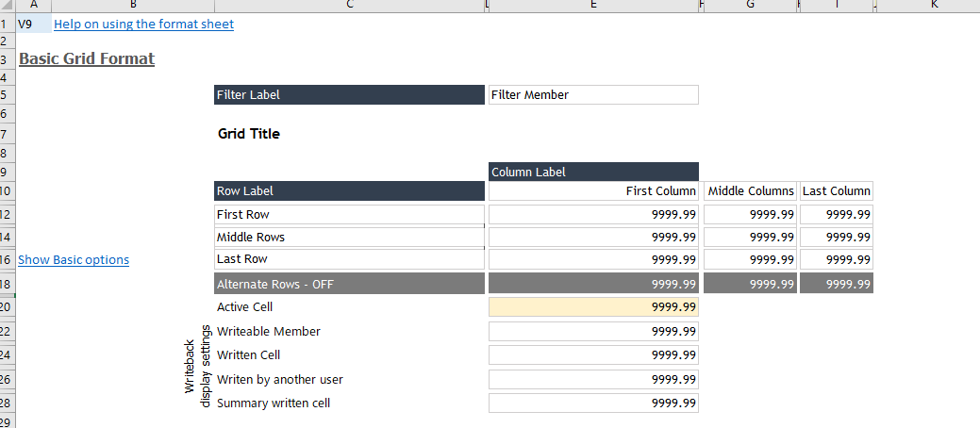Click the Grid Title text cell
This screenshot has width=980, height=428.
[x=249, y=134]
